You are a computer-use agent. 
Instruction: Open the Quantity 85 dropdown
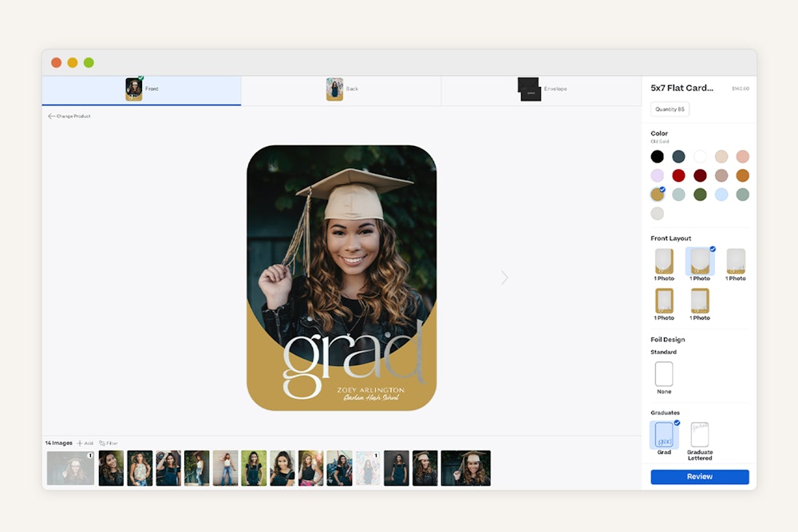click(x=670, y=109)
